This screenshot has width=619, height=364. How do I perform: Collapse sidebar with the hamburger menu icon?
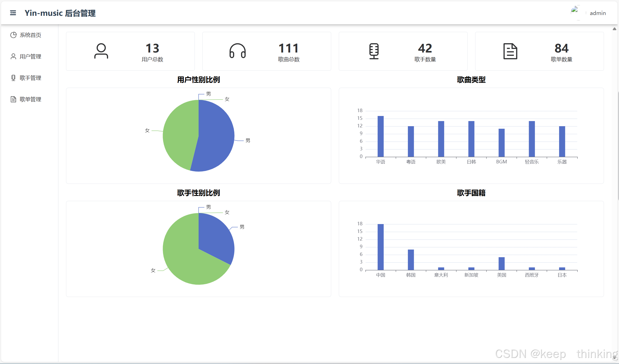point(13,13)
